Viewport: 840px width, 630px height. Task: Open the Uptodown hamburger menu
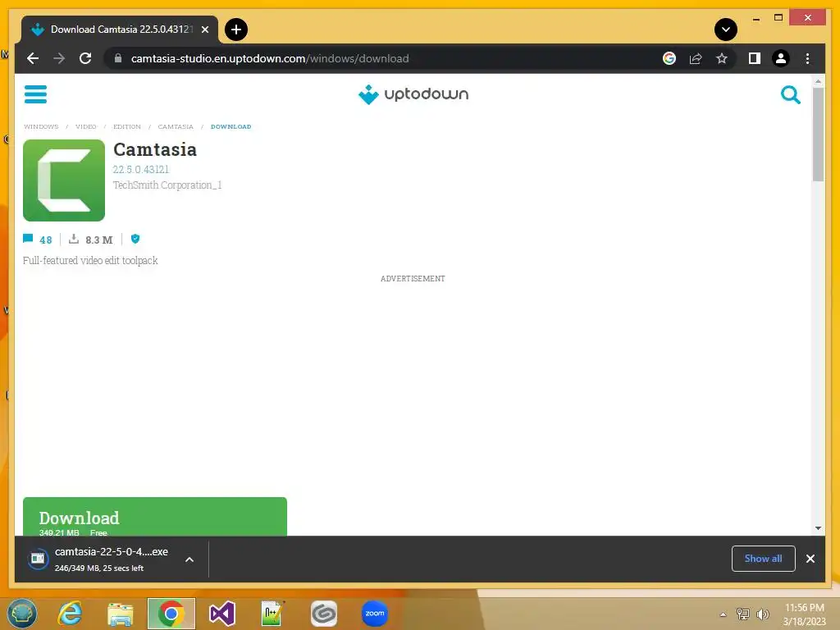(35, 94)
